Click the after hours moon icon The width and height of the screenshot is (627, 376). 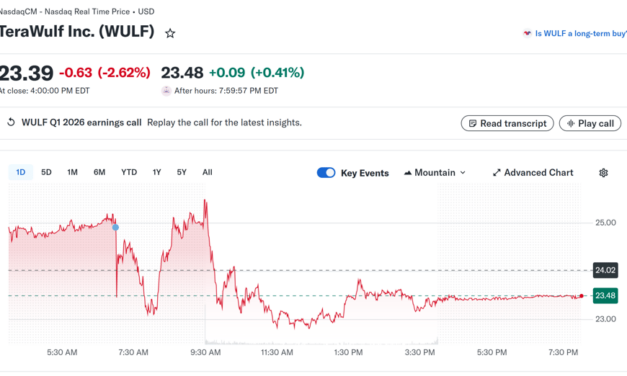coord(166,91)
